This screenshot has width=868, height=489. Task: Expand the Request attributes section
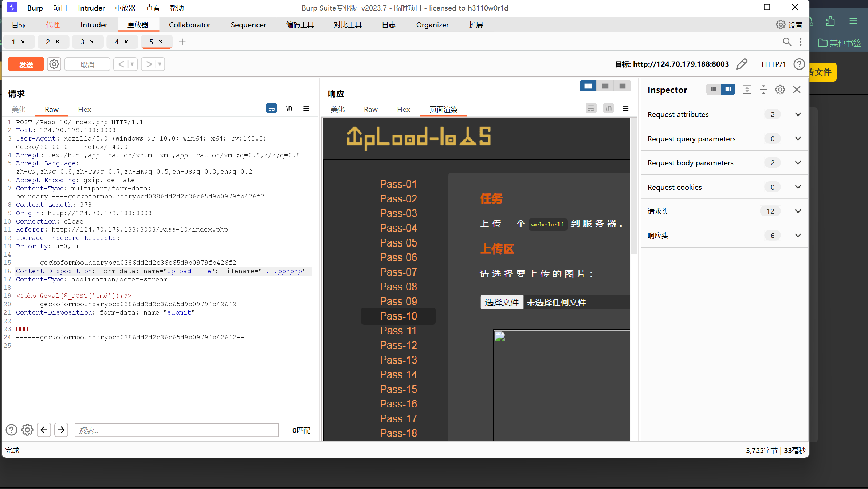(797, 114)
